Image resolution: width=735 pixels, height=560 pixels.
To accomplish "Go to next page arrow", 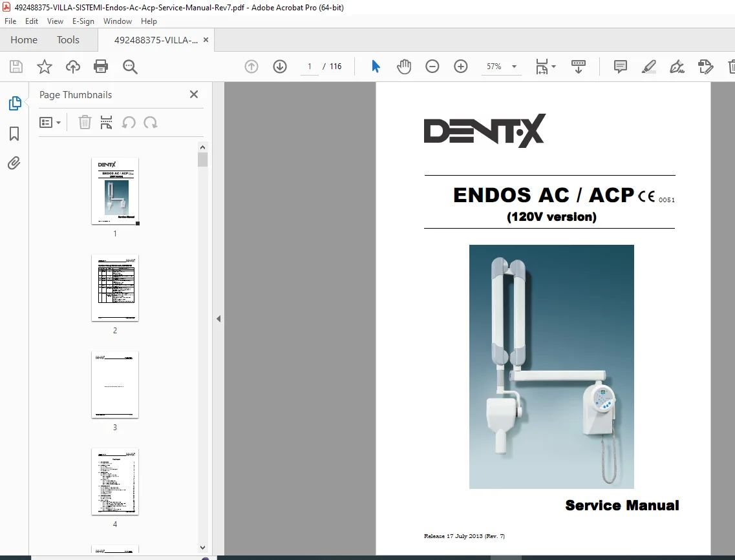I will 280,67.
